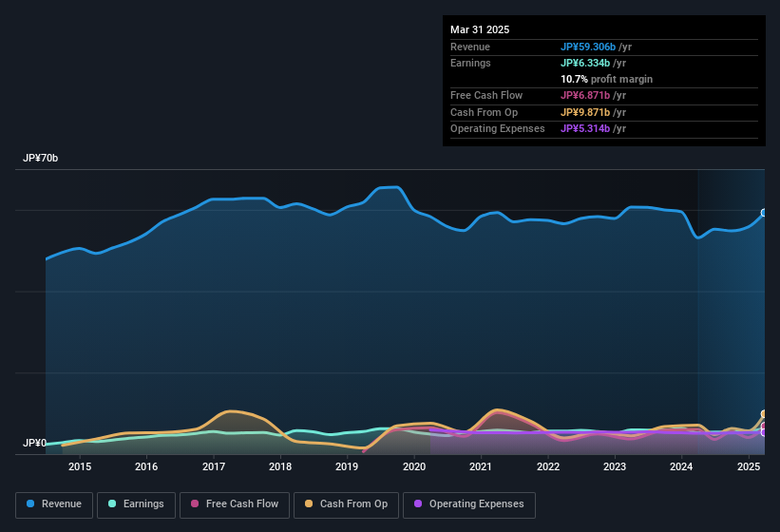Click the 2025 x-axis year label
Image resolution: width=780 pixels, height=532 pixels.
(748, 466)
